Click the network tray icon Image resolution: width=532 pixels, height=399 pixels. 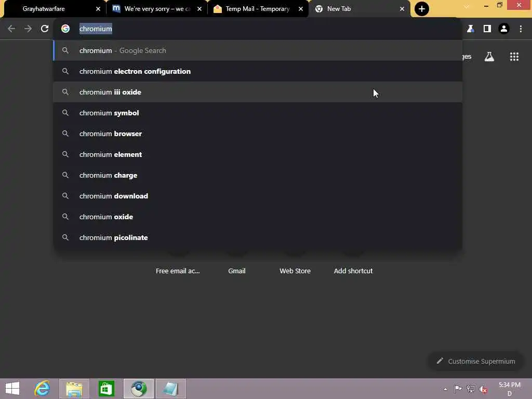click(x=470, y=389)
